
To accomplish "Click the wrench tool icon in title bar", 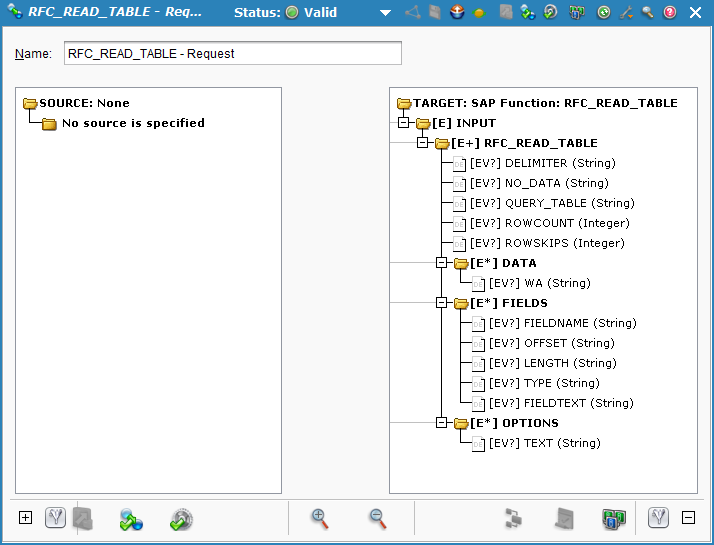I will [626, 13].
